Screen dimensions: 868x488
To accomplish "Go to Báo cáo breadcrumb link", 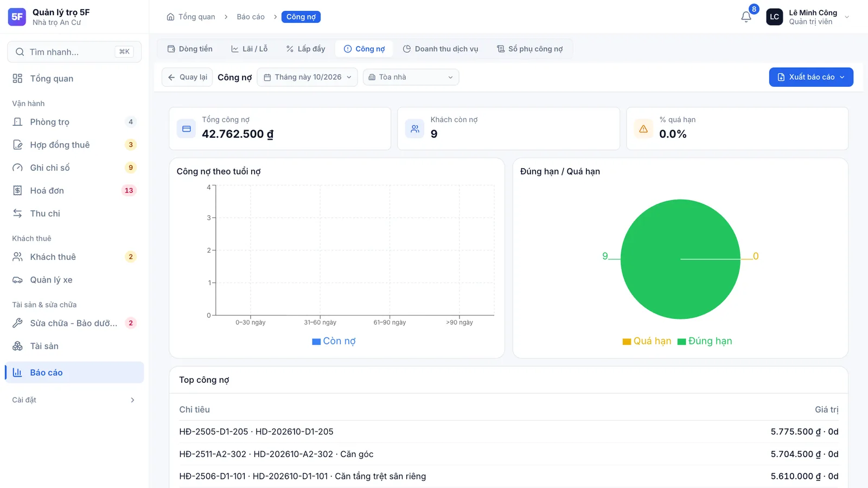I will point(251,17).
